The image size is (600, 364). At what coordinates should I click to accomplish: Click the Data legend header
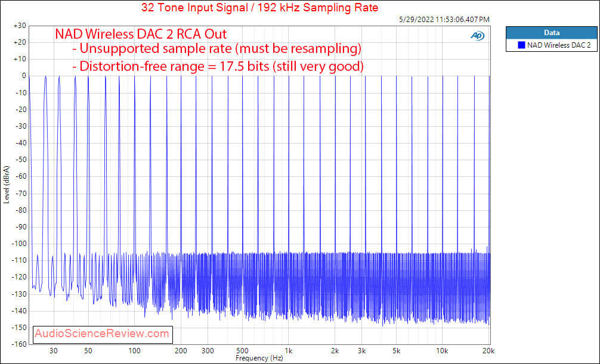coord(552,33)
